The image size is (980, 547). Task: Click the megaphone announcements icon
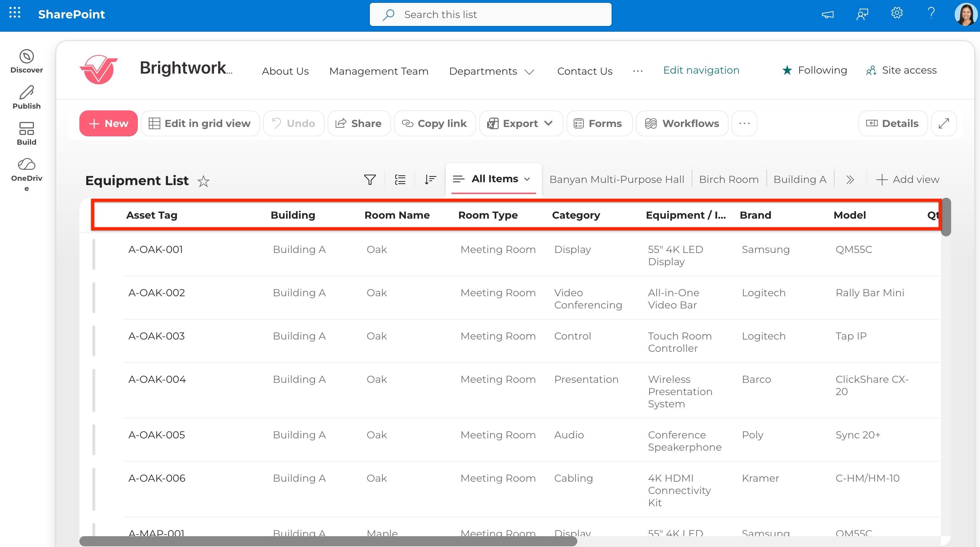coord(827,14)
